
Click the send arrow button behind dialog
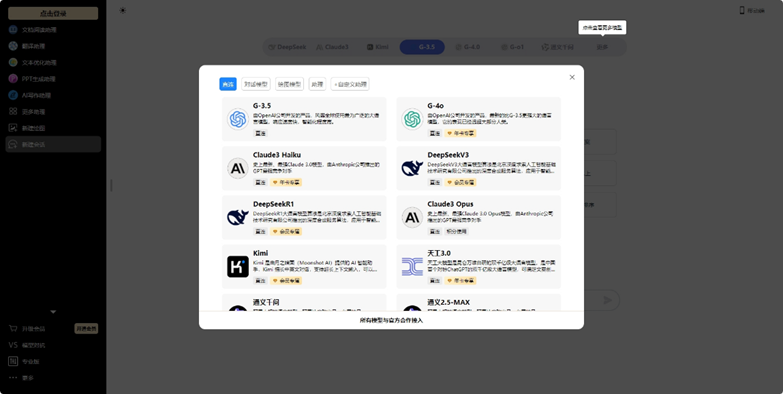(607, 300)
